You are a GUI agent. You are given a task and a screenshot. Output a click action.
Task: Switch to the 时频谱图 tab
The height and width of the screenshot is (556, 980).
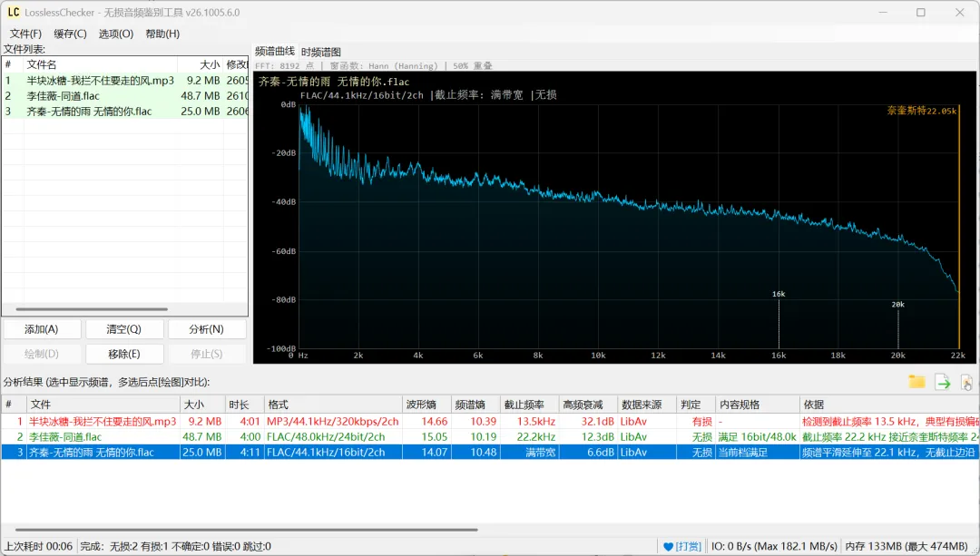coord(321,52)
